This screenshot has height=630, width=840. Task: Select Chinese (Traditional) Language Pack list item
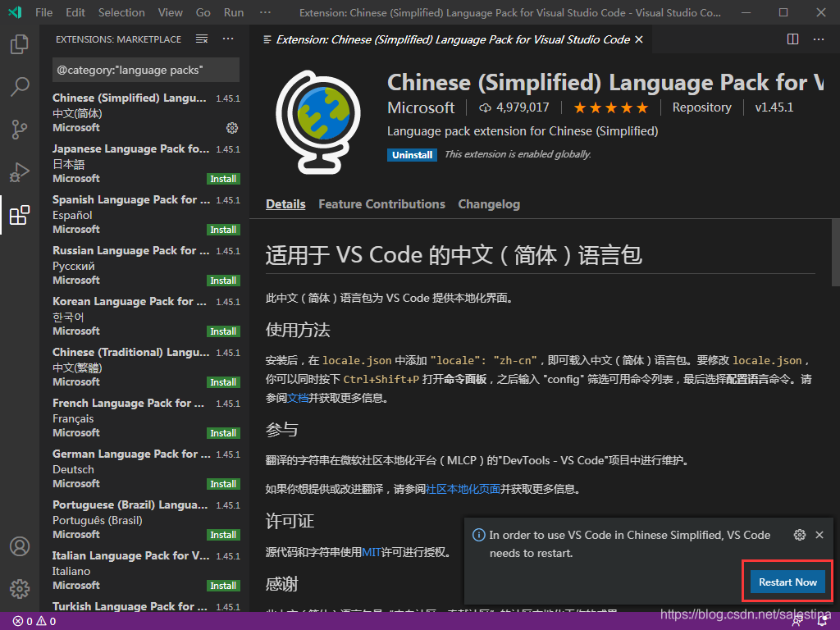coord(144,367)
